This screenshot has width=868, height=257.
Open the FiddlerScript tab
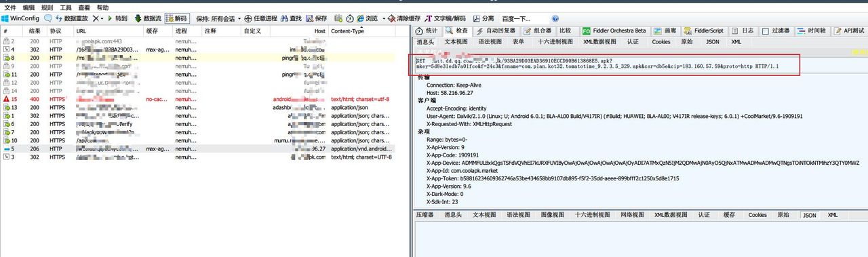coord(704,31)
